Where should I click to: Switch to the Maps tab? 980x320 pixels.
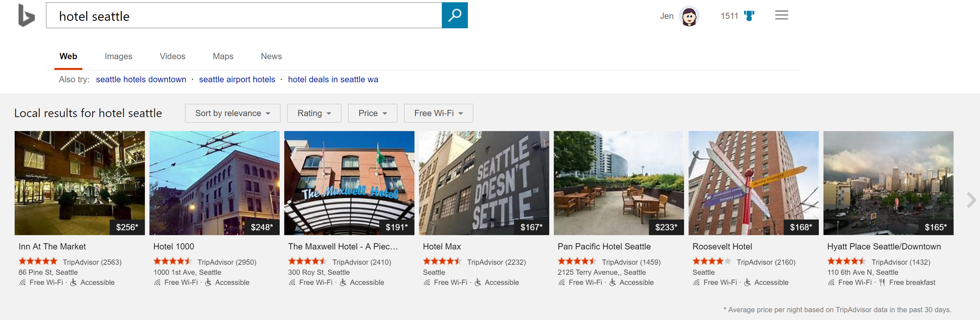(223, 56)
